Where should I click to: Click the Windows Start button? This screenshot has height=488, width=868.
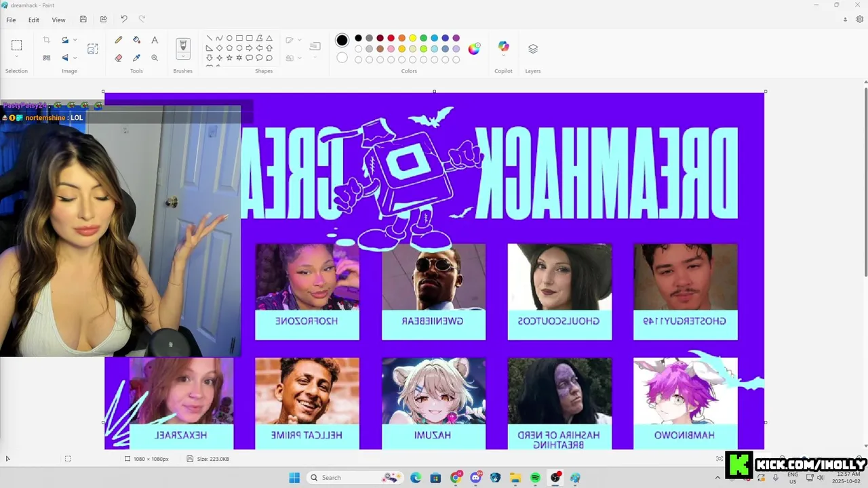pos(294,478)
